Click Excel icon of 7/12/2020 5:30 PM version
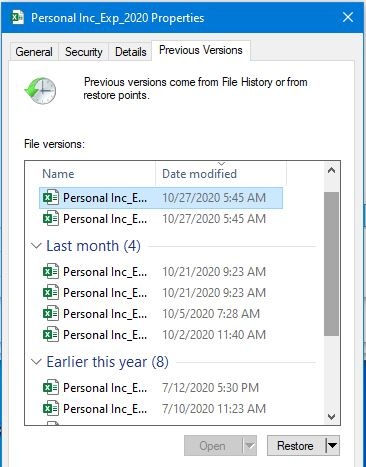This screenshot has height=467, width=366. pos(51,388)
